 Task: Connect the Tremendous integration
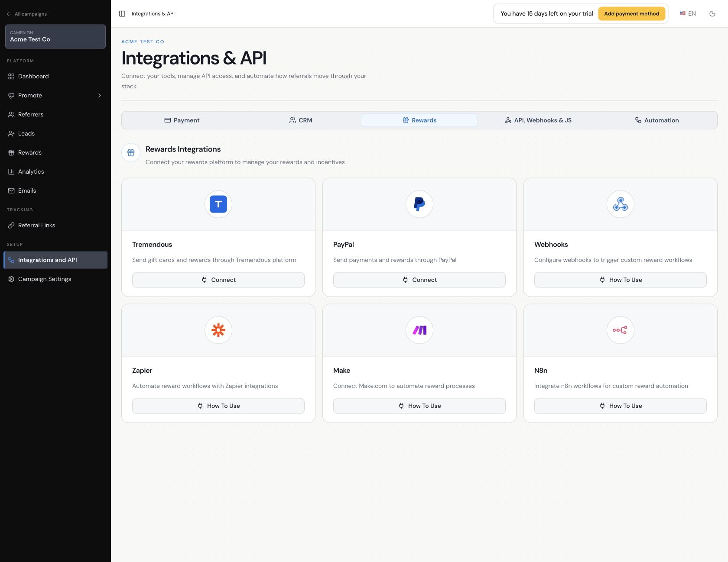(218, 280)
